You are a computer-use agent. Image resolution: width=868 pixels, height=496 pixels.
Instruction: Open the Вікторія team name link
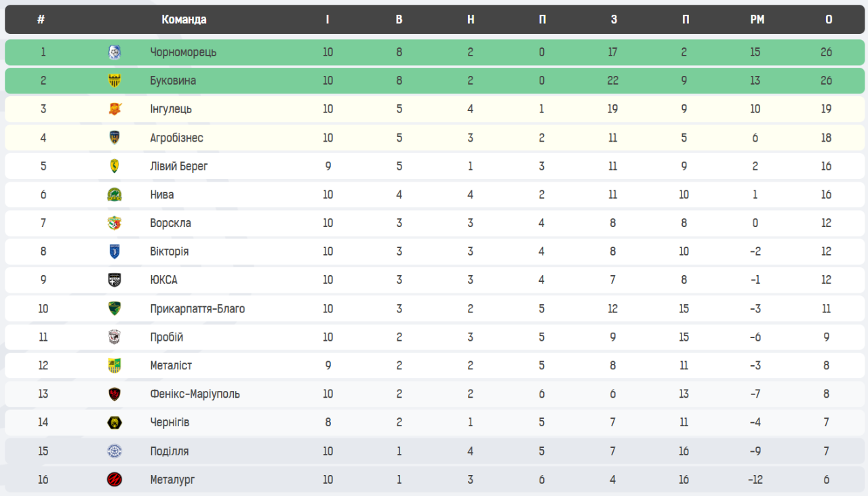[170, 251]
